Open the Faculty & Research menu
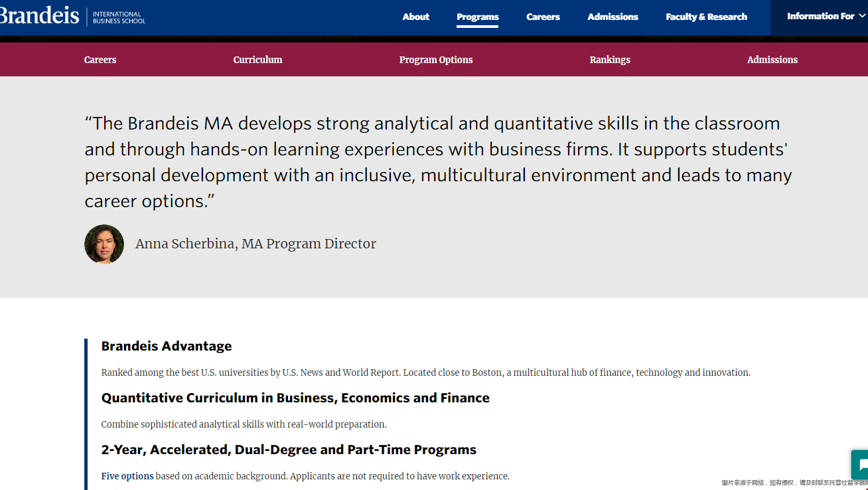This screenshot has height=490, width=868. (x=706, y=17)
